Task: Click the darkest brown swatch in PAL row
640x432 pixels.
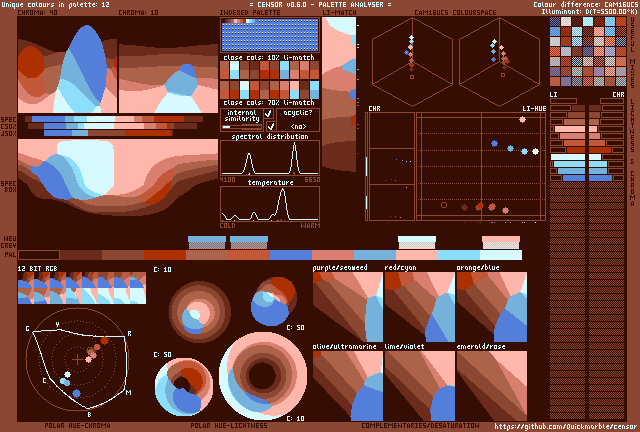Action: pos(39,255)
